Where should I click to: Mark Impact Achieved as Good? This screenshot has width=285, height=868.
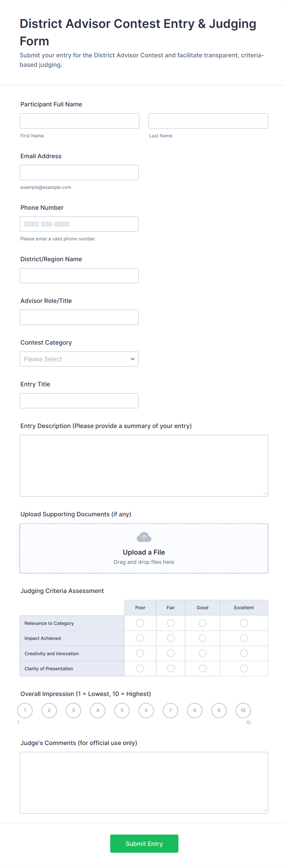tap(202, 638)
